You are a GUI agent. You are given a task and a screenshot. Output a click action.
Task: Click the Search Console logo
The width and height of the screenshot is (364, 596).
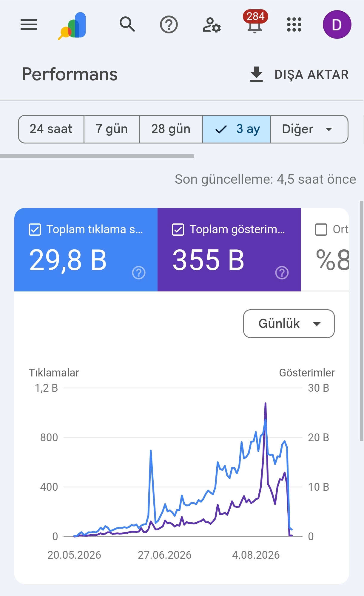(72, 26)
